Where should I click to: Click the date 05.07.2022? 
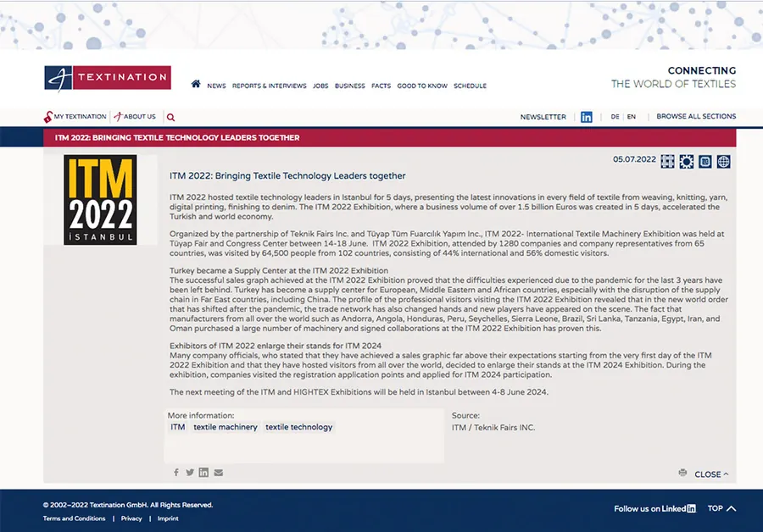point(634,159)
